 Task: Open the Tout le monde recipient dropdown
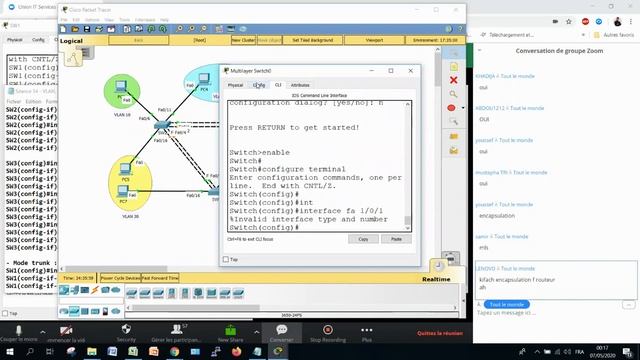click(x=507, y=304)
